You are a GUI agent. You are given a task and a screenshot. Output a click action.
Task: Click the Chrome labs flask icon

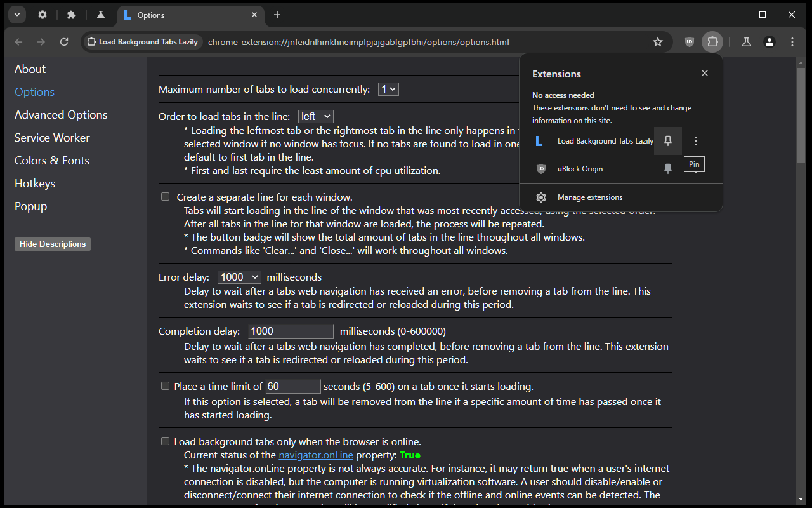[746, 42]
